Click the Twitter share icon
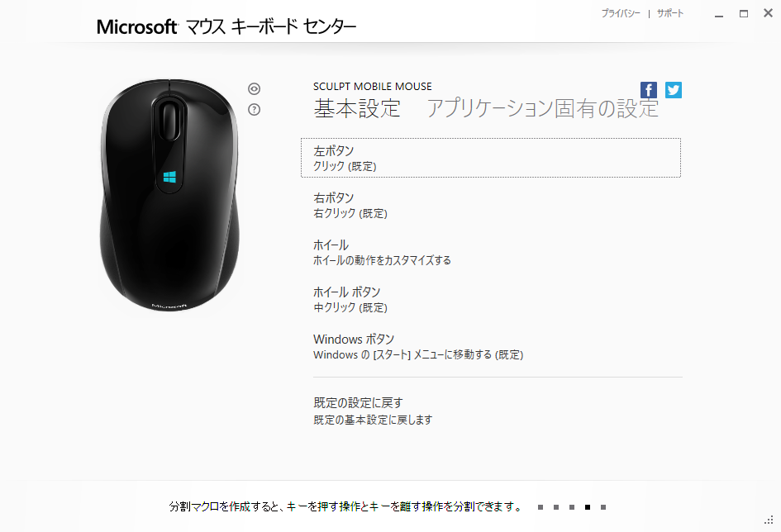The image size is (781, 532). point(674,90)
